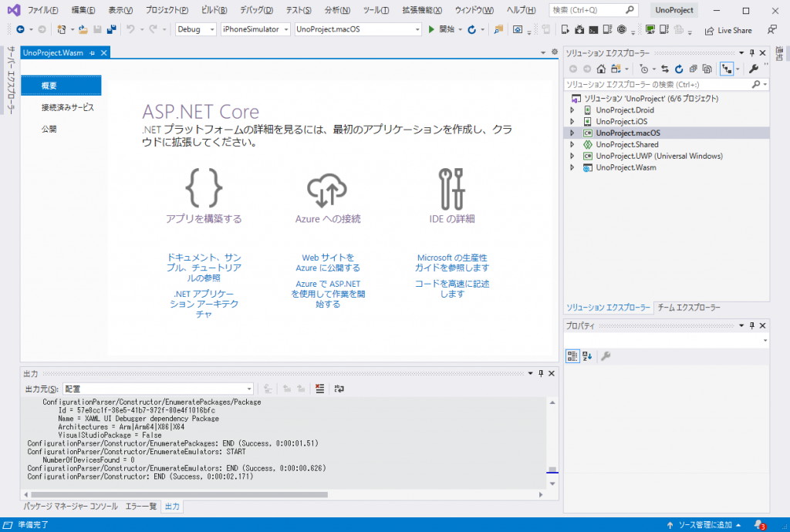Open the iPhoneSimulator platform dropdown
790x532 pixels.
(x=255, y=29)
